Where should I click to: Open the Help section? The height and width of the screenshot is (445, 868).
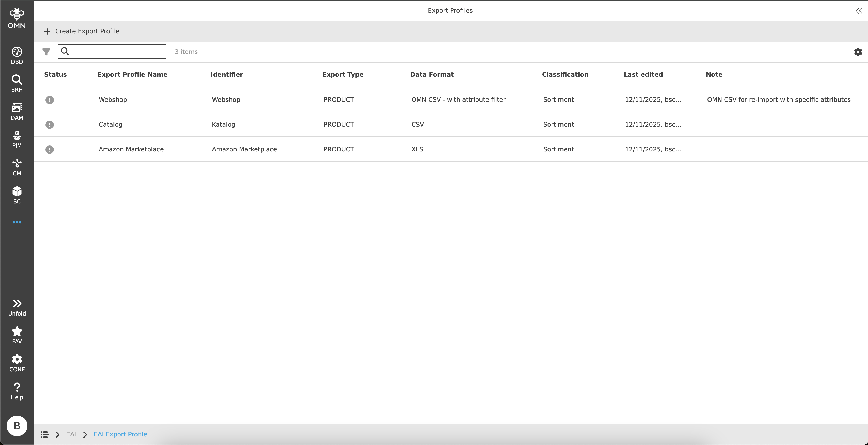click(x=17, y=391)
